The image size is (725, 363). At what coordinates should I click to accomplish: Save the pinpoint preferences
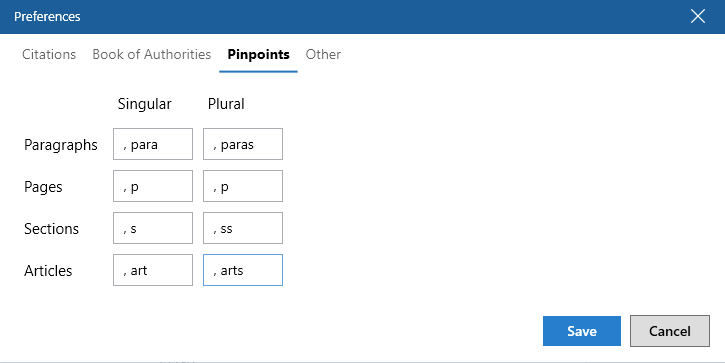pos(582,331)
